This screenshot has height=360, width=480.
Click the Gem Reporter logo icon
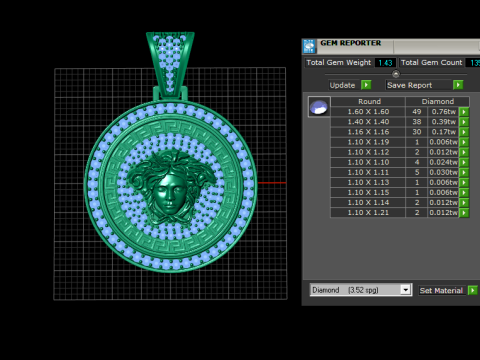(x=309, y=46)
